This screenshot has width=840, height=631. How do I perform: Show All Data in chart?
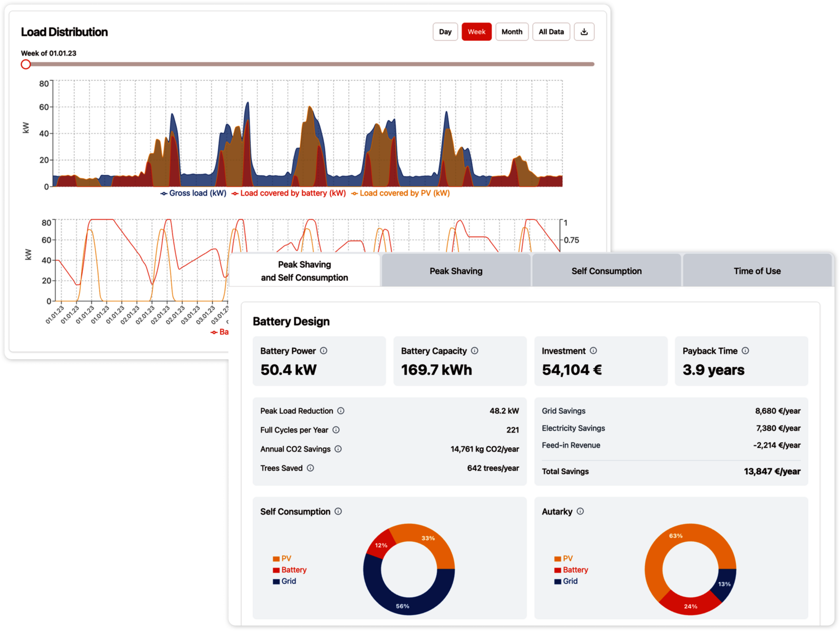click(551, 32)
